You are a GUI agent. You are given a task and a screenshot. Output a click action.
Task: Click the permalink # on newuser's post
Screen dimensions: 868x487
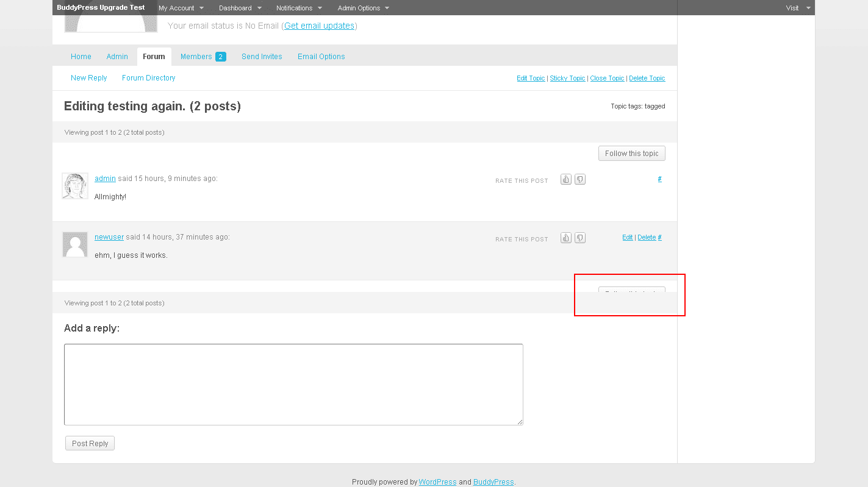pyautogui.click(x=659, y=238)
